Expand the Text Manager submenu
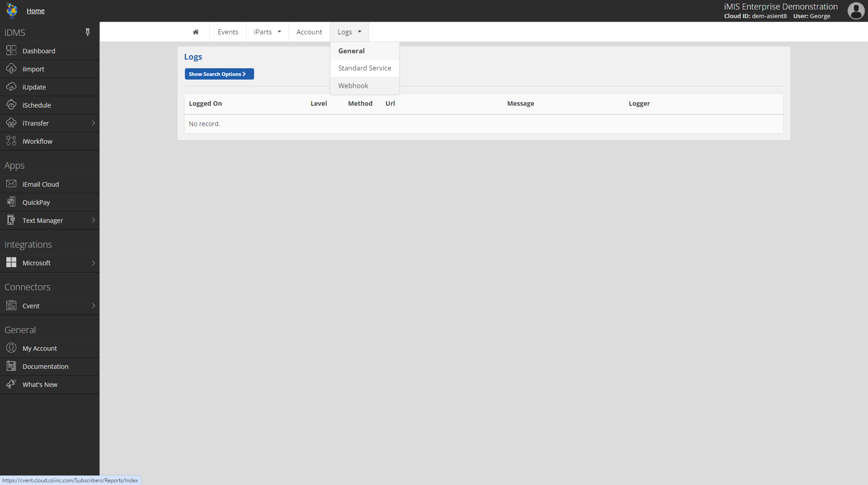Viewport: 868px width, 485px height. click(93, 220)
